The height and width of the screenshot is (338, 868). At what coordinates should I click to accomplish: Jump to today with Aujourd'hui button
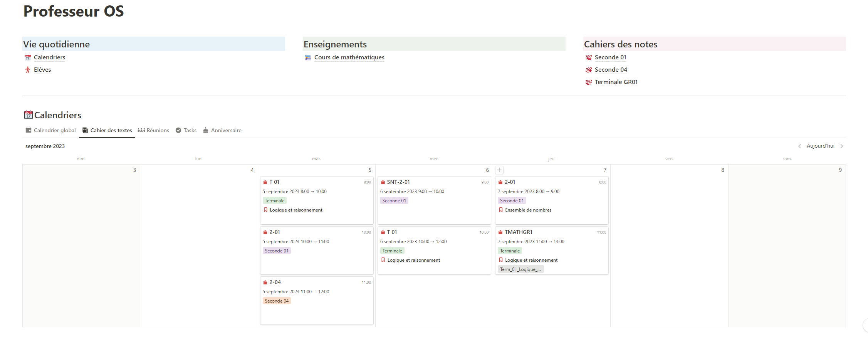coord(820,146)
